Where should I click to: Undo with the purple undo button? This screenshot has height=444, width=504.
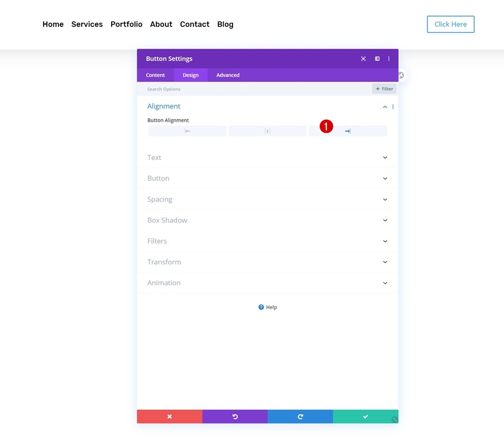[235, 417]
